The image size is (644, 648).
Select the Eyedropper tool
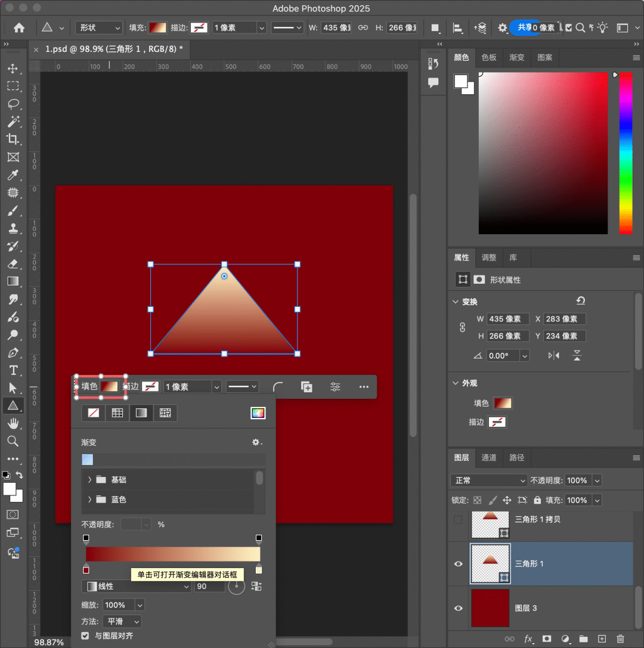pos(13,175)
